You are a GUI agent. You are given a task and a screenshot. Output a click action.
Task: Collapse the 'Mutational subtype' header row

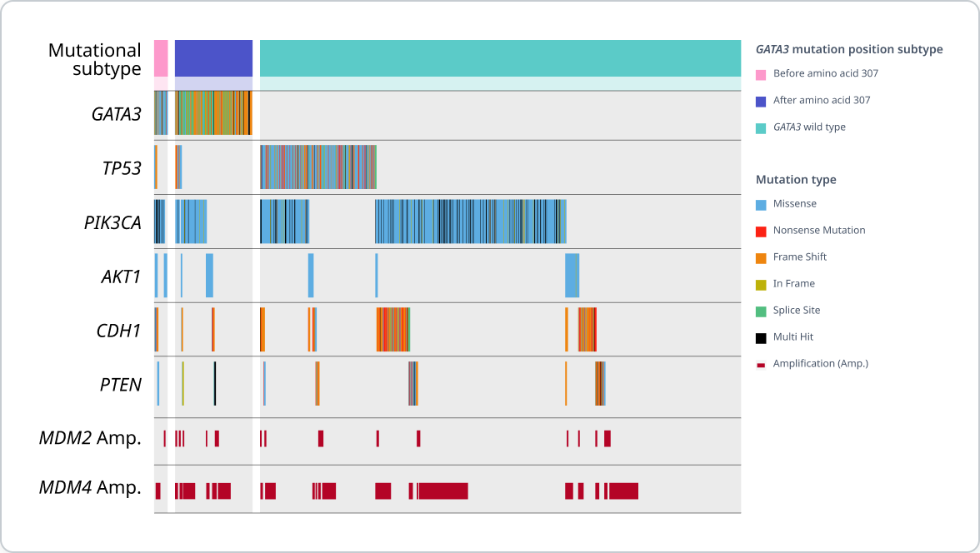pyautogui.click(x=97, y=59)
